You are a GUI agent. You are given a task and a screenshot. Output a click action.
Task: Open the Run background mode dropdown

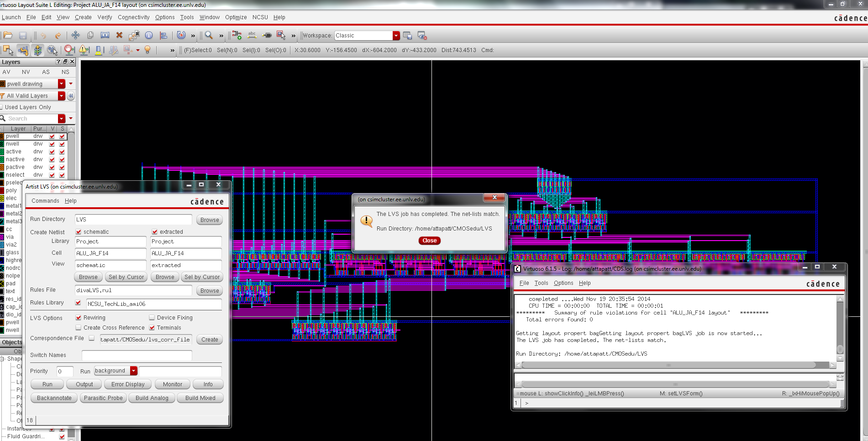point(134,371)
